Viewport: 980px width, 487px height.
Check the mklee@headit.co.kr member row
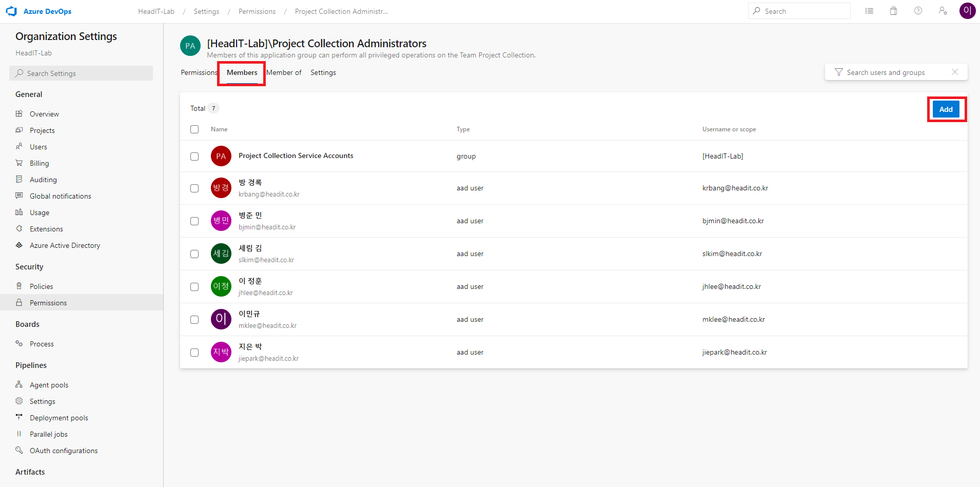click(x=194, y=320)
